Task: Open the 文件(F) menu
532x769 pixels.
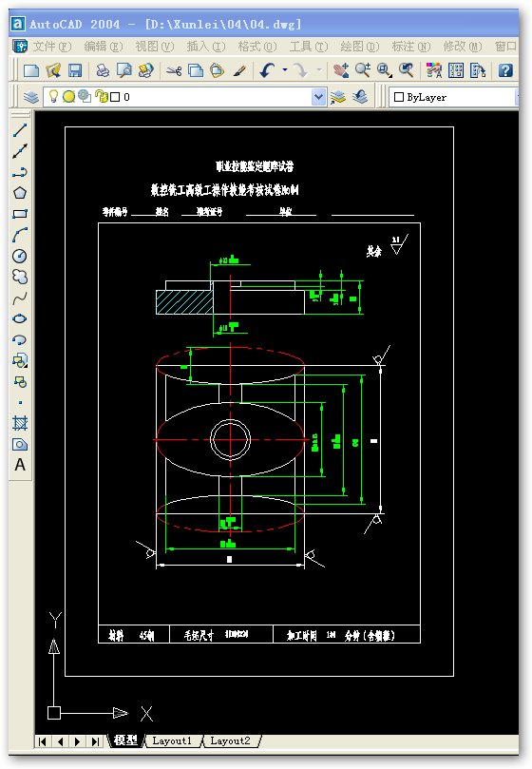Action: [x=52, y=47]
